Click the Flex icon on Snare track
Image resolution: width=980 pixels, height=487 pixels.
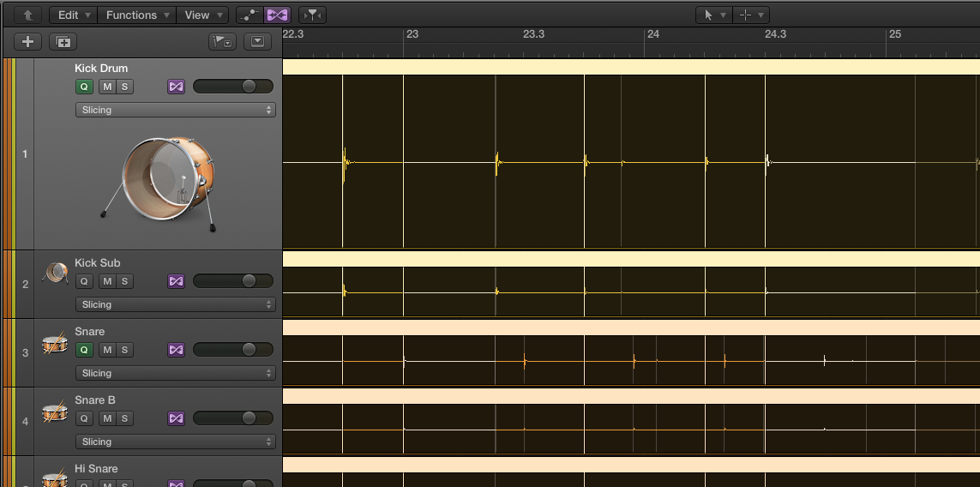tap(177, 350)
